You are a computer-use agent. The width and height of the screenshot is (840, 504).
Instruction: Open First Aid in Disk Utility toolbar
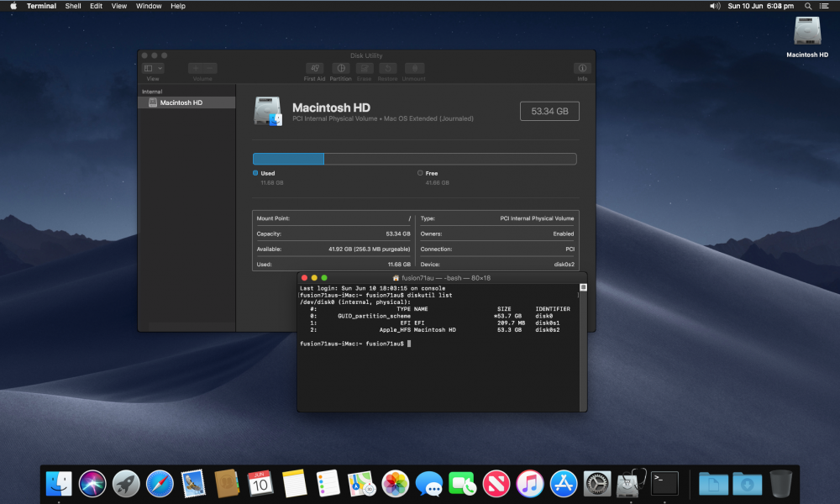[314, 69]
